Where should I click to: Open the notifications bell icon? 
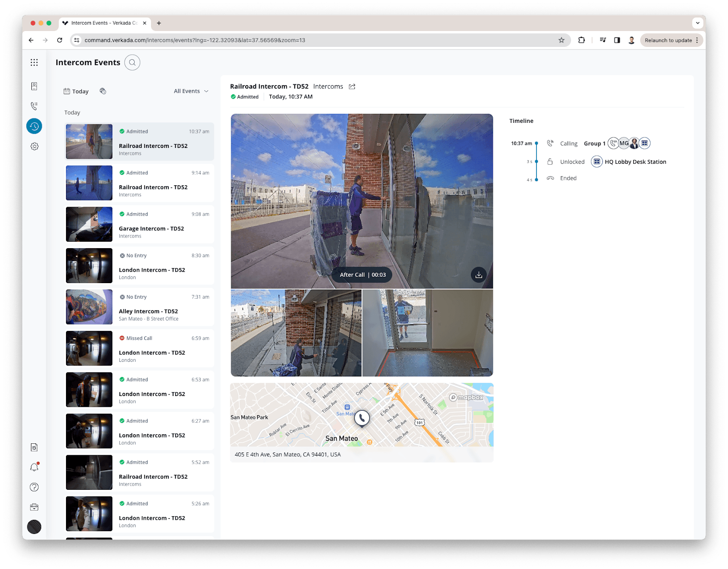[x=34, y=467]
